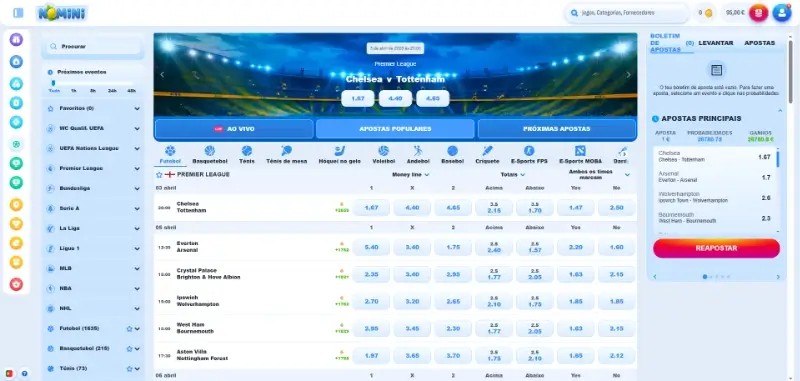
Task: Toggle the favorite star next to Futebol (1635)
Action: pyautogui.click(x=129, y=329)
